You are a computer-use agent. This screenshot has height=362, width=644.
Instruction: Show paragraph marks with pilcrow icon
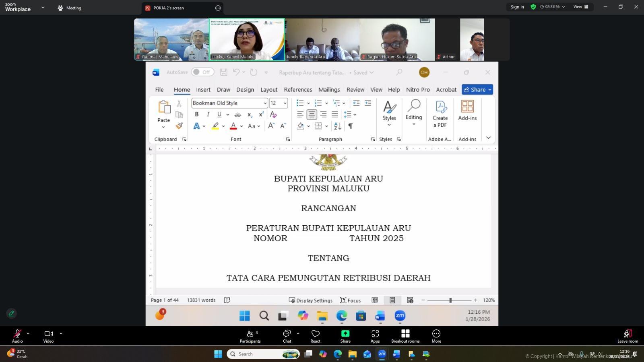(351, 126)
